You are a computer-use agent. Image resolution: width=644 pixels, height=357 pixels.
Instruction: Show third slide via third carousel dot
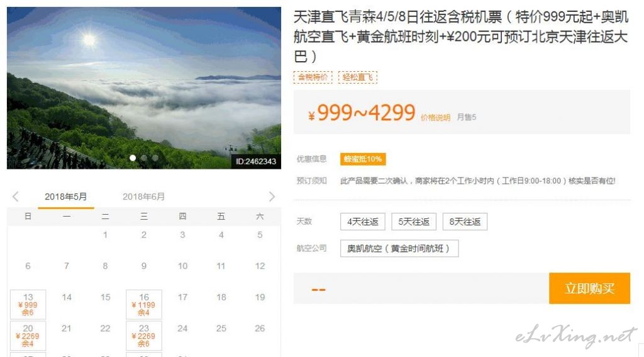(x=155, y=158)
